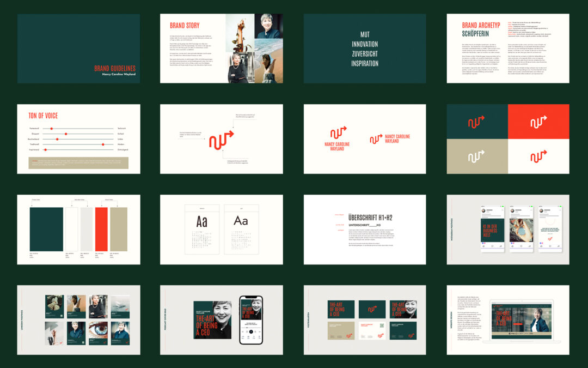Click the 'SCHÖPFERIN' subheading

click(475, 33)
